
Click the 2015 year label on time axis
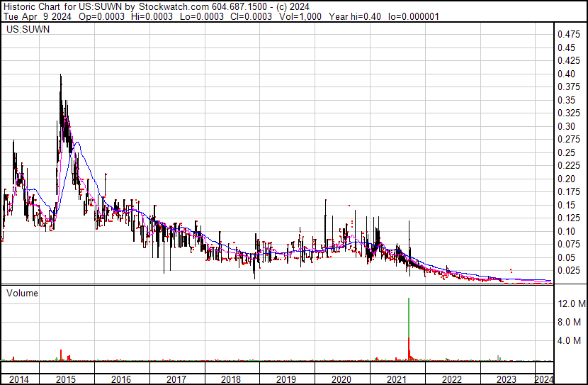pos(65,379)
